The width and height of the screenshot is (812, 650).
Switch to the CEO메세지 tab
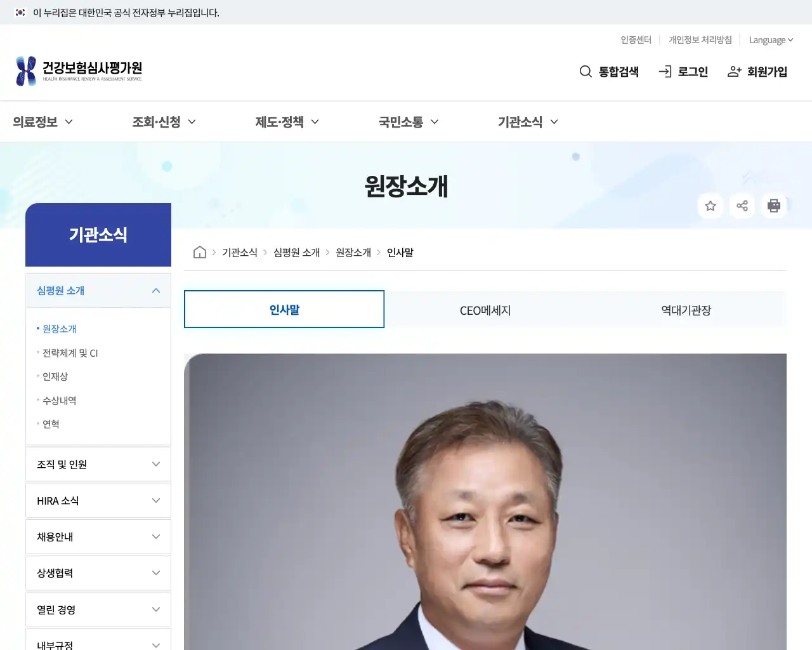click(x=485, y=310)
